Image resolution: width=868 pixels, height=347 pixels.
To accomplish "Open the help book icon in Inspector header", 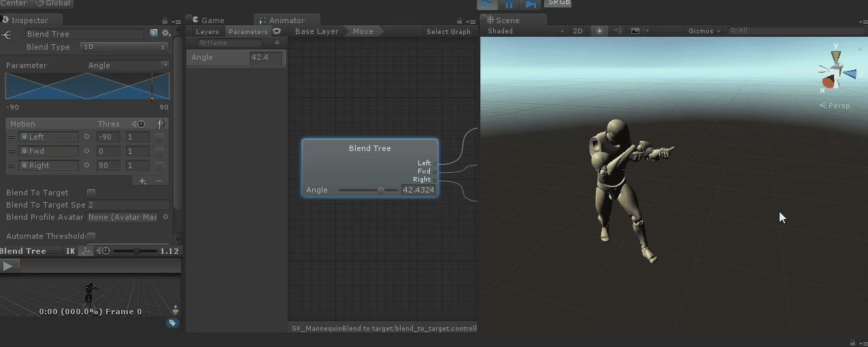I will (154, 33).
